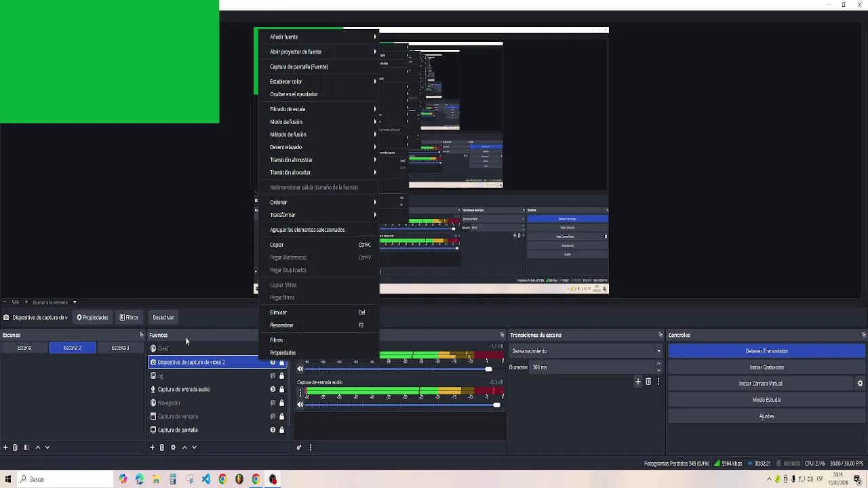
Task: Expand the Modo de fusión submenu
Action: coord(319,122)
